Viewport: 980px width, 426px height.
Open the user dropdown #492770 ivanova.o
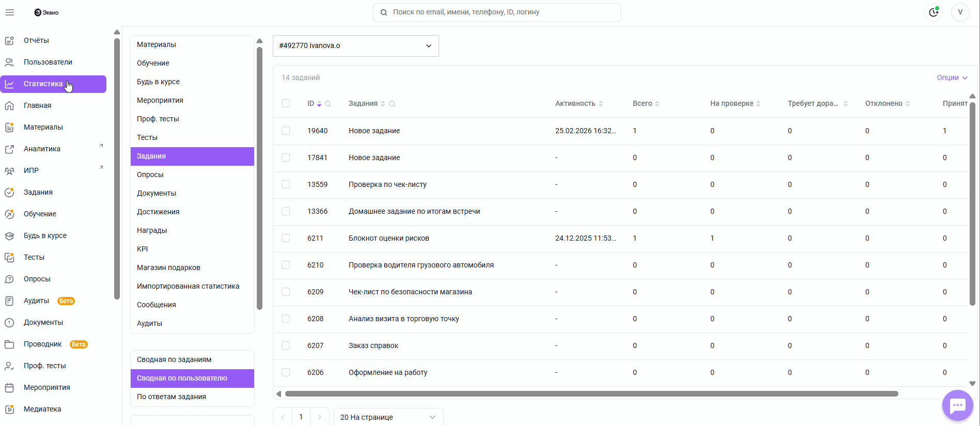click(x=355, y=46)
